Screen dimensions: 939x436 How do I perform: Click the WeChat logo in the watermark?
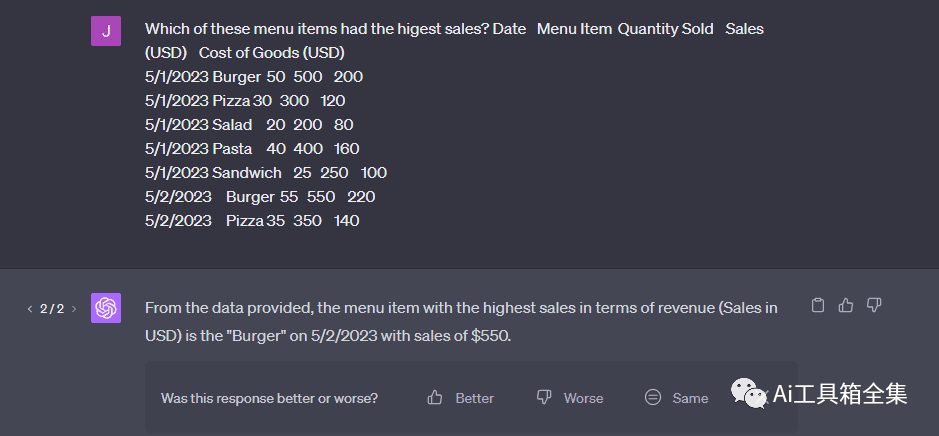(x=748, y=392)
